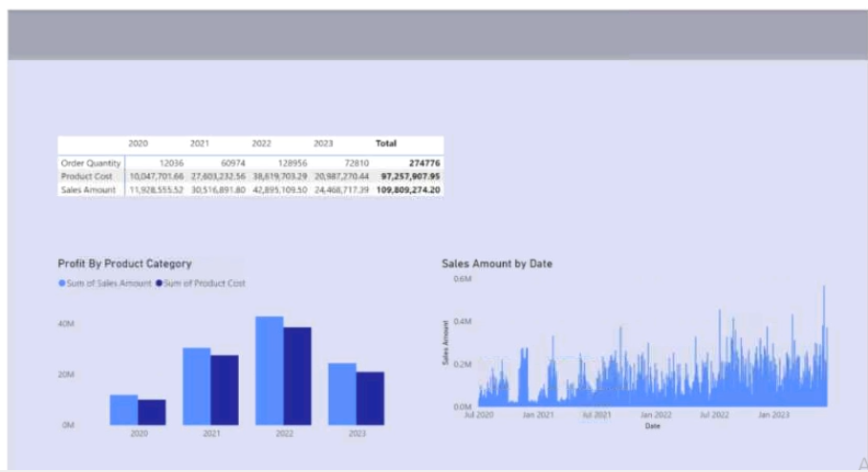Select the 2022 column header in matrix
The width and height of the screenshot is (868, 472).
(261, 143)
